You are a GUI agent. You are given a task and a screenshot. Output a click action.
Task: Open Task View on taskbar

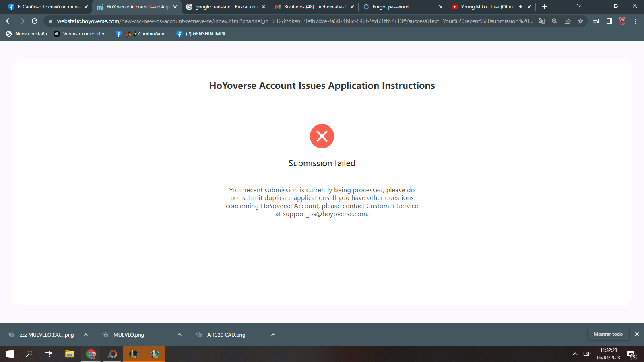tap(48, 354)
